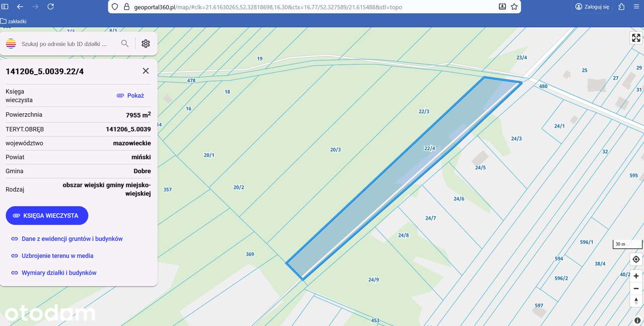This screenshot has height=326, width=644.
Task: Select parcel 597 on the map
Action: click(x=539, y=306)
